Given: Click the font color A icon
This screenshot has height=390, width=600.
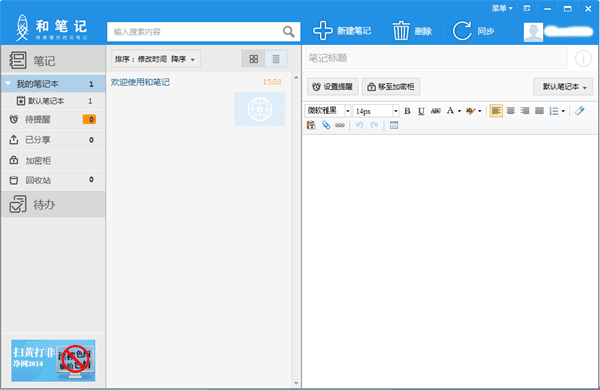Looking at the screenshot, I should [x=450, y=111].
